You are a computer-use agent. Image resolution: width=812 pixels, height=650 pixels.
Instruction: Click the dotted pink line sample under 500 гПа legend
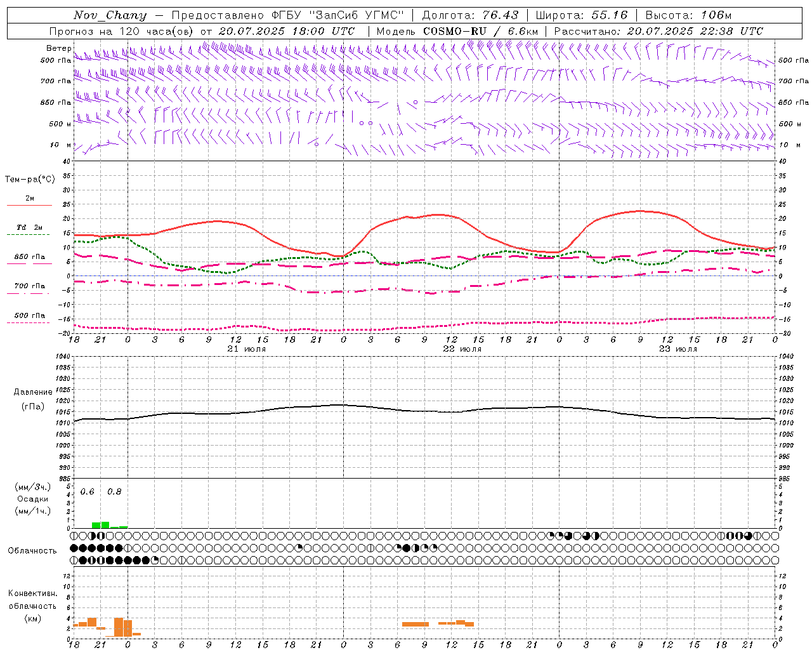click(x=29, y=322)
